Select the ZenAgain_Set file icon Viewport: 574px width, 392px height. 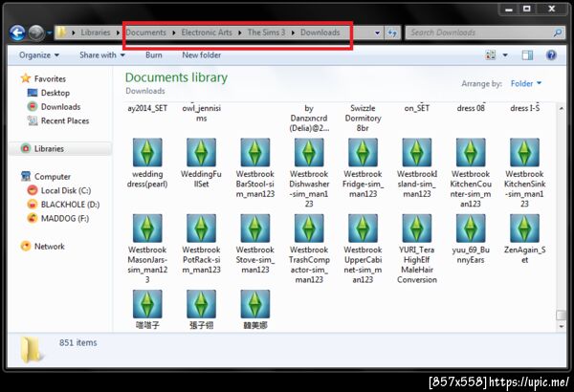[524, 229]
